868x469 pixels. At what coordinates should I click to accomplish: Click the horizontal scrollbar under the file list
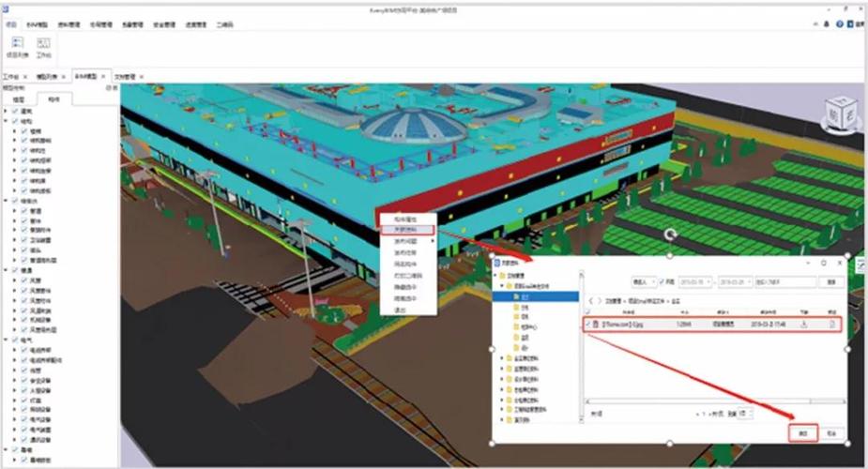point(715,401)
